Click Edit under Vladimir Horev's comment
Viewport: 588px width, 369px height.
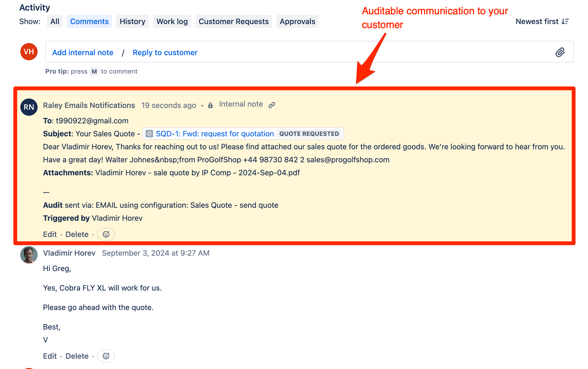49,356
